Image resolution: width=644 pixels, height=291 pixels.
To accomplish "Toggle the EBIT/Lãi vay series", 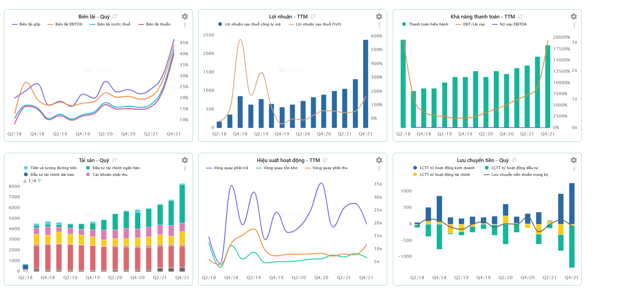I will pyautogui.click(x=470, y=24).
